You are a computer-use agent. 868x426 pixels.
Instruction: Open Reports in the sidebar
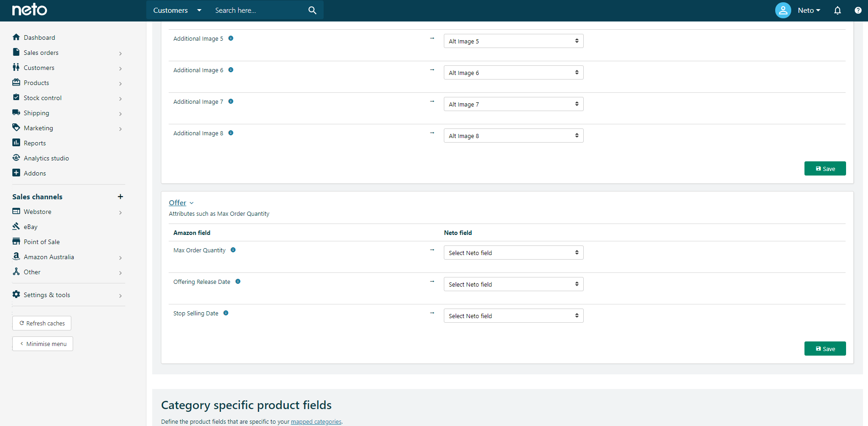(x=35, y=143)
